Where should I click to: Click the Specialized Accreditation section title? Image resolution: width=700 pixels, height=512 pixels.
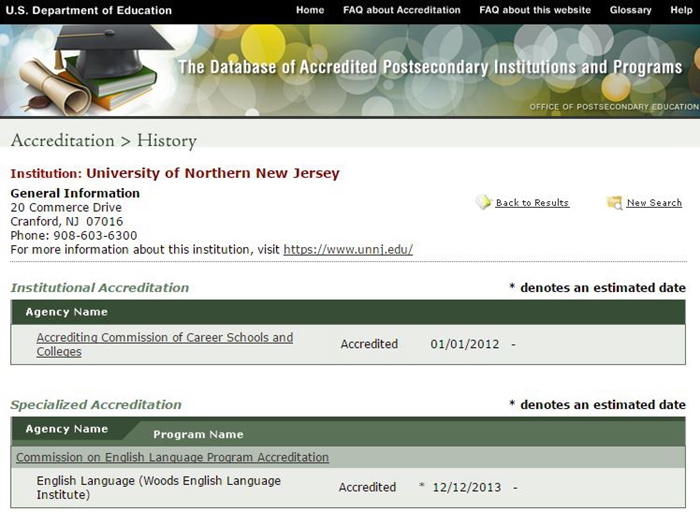click(x=96, y=405)
